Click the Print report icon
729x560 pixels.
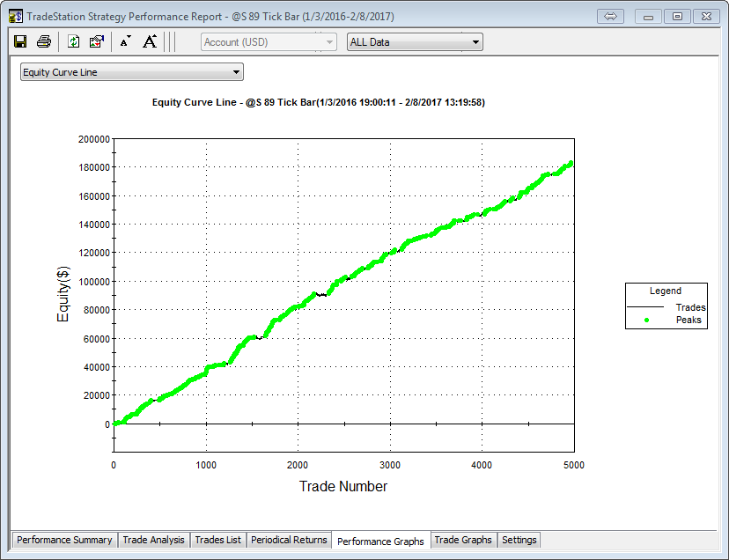pos(44,41)
